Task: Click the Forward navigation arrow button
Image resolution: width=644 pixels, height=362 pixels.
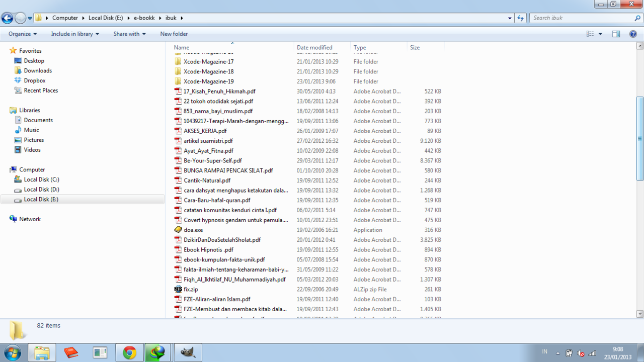Action: tap(20, 18)
